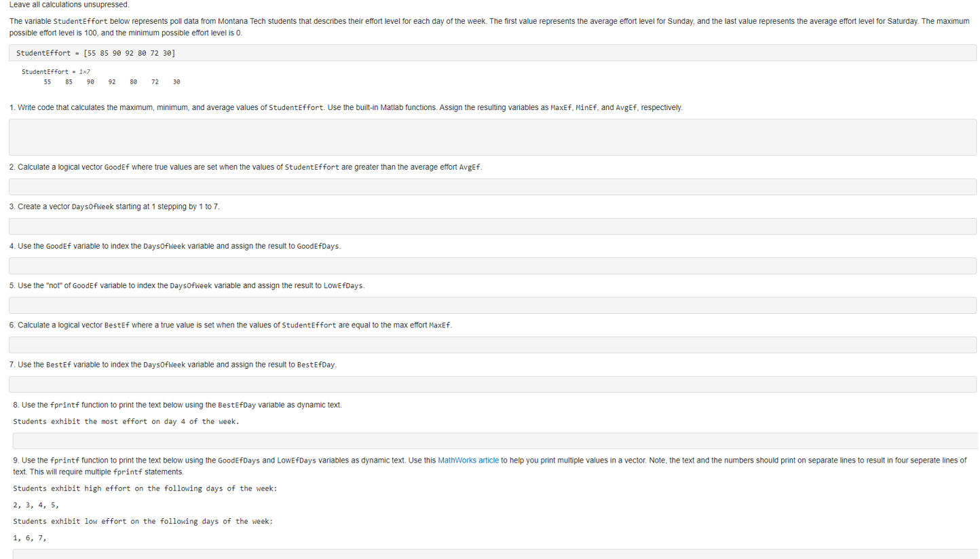Click the high effort sample output line

click(x=143, y=488)
